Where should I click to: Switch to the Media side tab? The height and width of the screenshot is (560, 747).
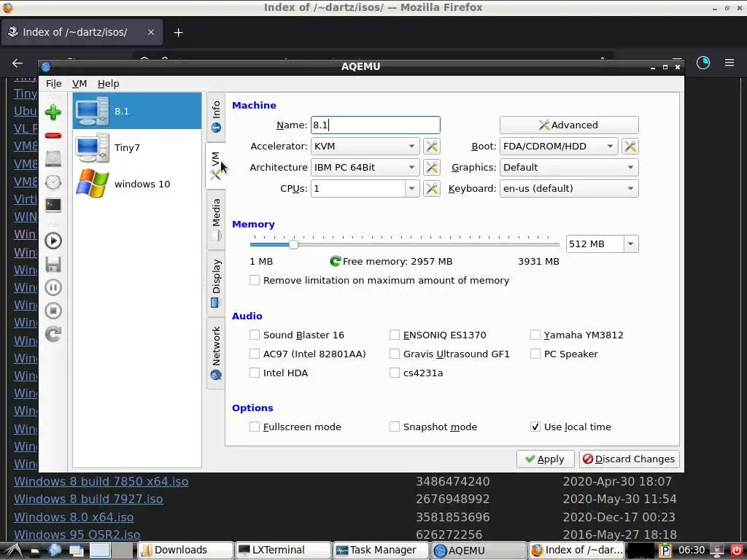pos(216,219)
